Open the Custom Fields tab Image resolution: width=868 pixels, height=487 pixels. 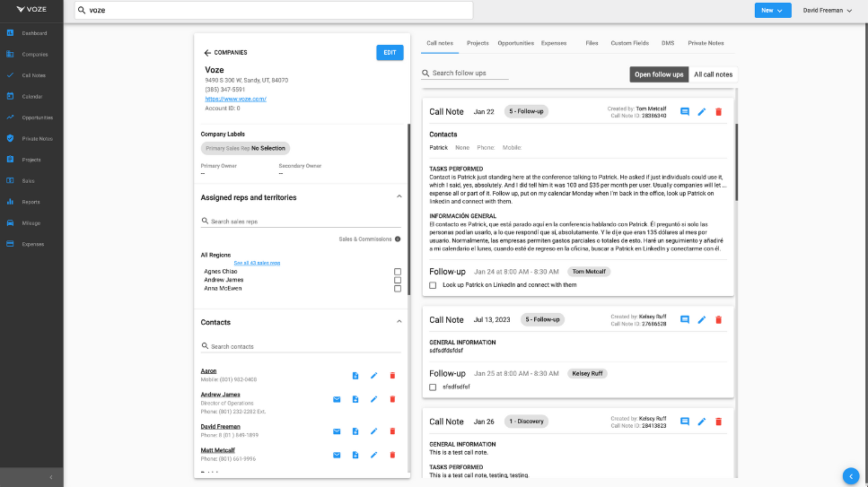(x=629, y=43)
